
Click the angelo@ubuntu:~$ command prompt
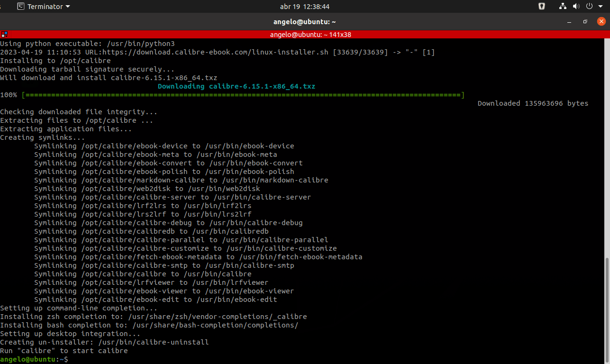tap(34, 359)
